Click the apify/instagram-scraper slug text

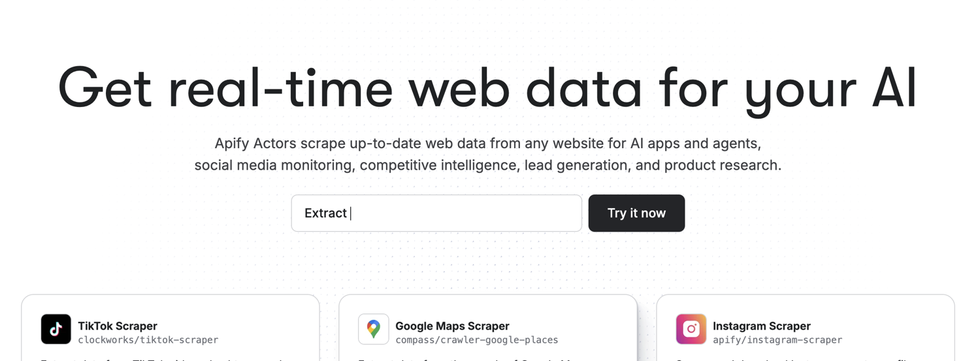click(777, 340)
